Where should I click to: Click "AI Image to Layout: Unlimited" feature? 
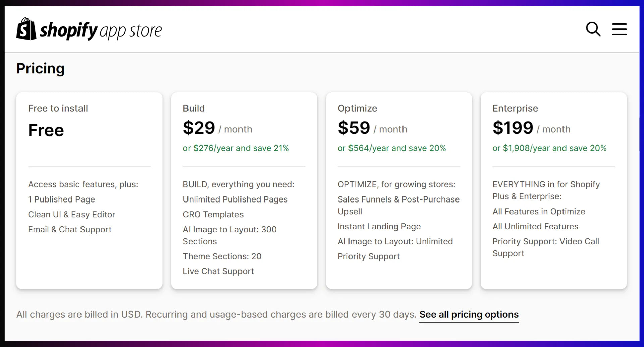(x=395, y=242)
